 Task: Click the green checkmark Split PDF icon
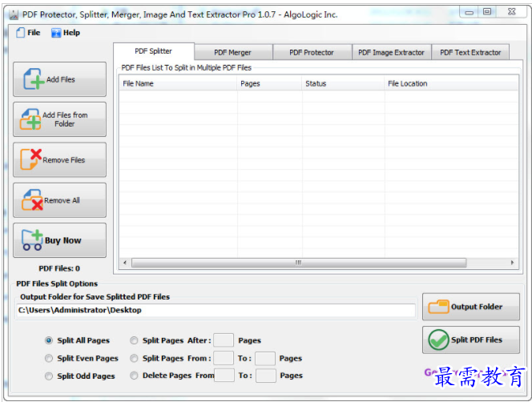(x=438, y=340)
